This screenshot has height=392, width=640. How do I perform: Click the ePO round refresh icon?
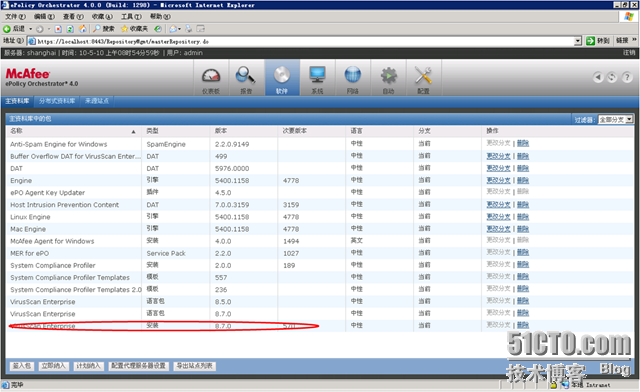click(612, 77)
